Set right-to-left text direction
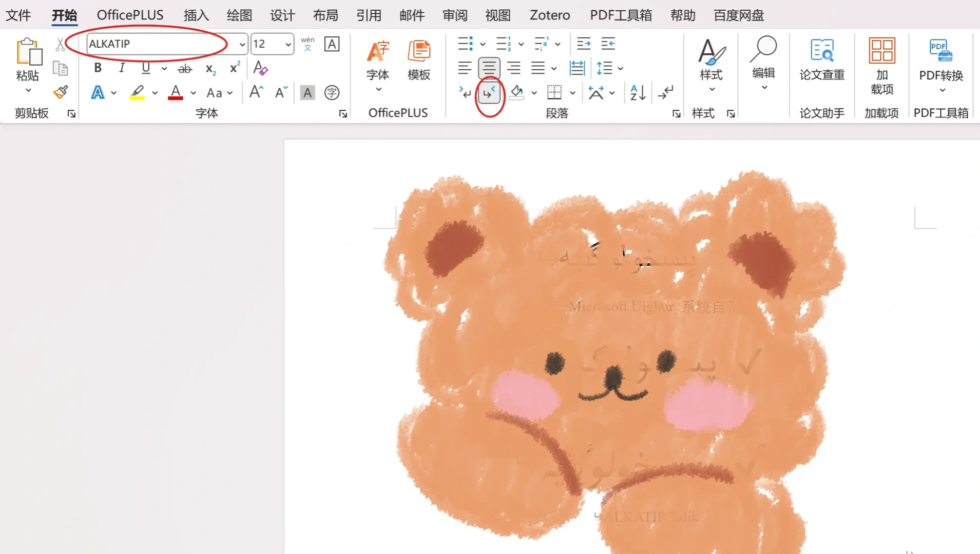This screenshot has width=980, height=554. (x=489, y=93)
